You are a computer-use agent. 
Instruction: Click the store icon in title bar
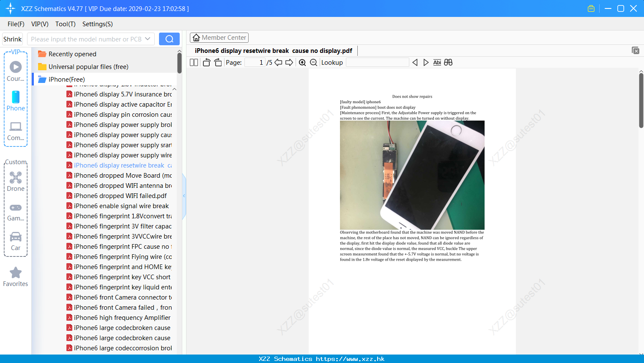coord(591,8)
